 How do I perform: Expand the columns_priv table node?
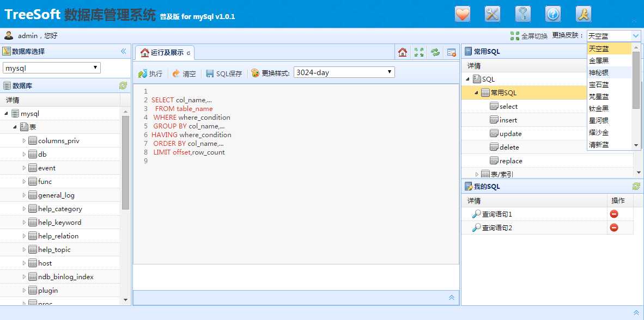(x=24, y=141)
